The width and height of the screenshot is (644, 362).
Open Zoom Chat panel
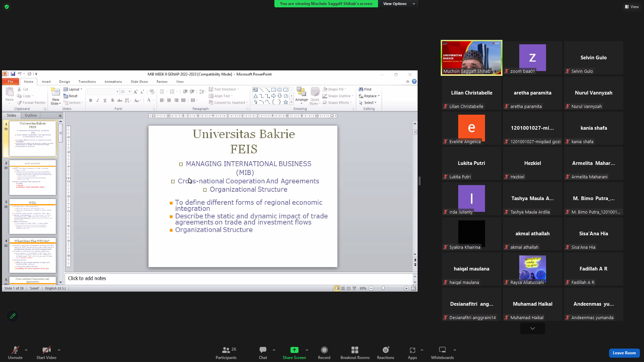point(263,353)
